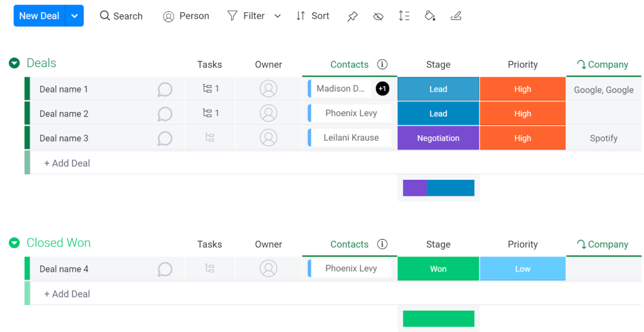Toggle the hide columns eye icon

click(378, 16)
